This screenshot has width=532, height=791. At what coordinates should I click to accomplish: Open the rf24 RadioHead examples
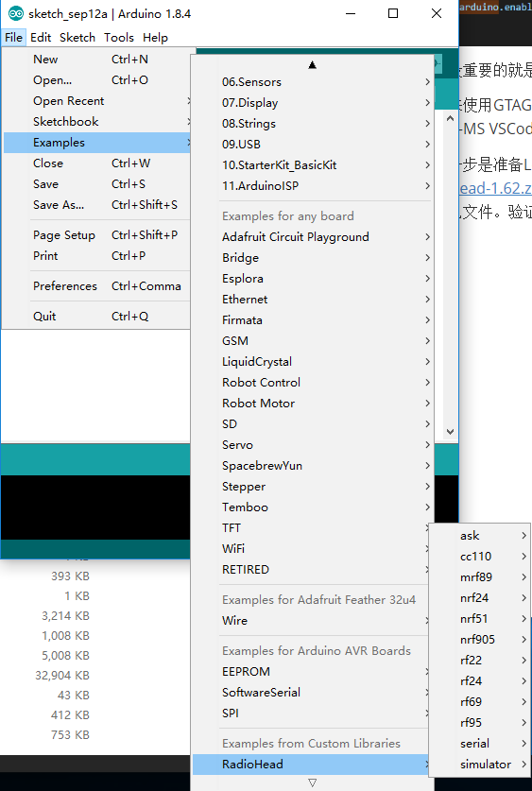click(x=480, y=680)
